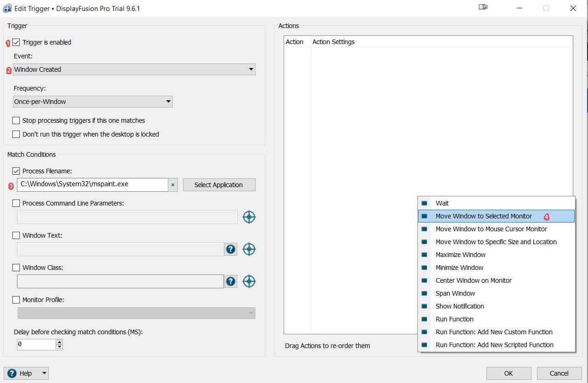Select Center Window on Monitor action
This screenshot has width=588, height=383.
(474, 280)
